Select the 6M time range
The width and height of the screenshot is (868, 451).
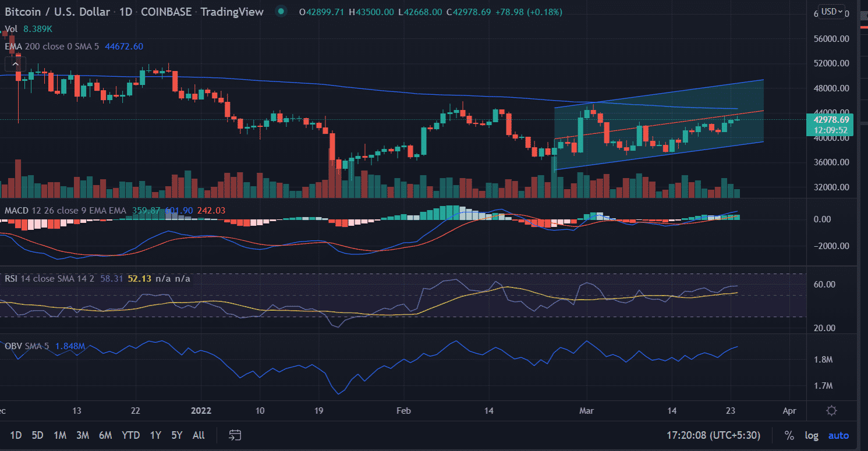coord(105,435)
